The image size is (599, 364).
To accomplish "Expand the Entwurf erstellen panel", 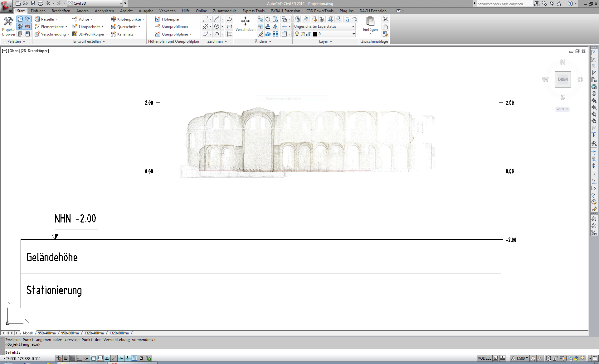I will [x=89, y=41].
